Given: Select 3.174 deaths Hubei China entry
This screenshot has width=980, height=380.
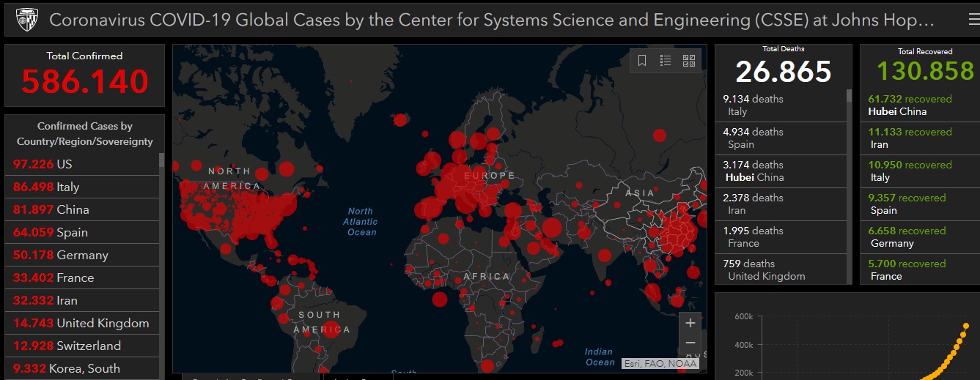Looking at the screenshot, I should (781, 171).
